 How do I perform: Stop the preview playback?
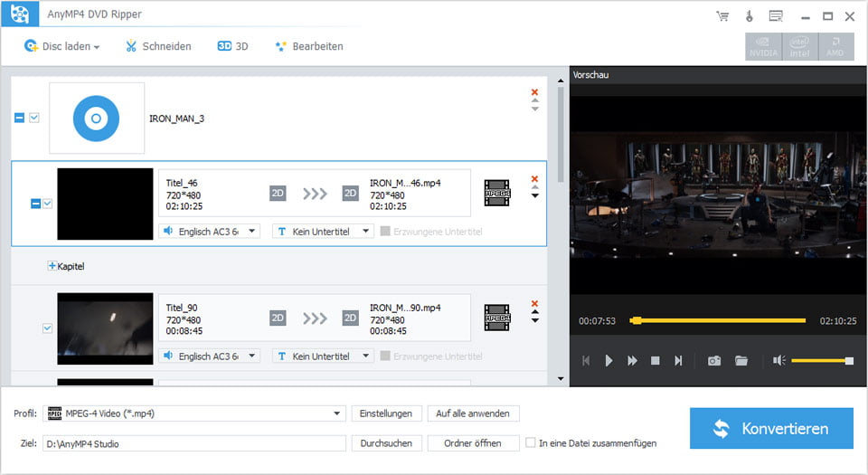655,360
